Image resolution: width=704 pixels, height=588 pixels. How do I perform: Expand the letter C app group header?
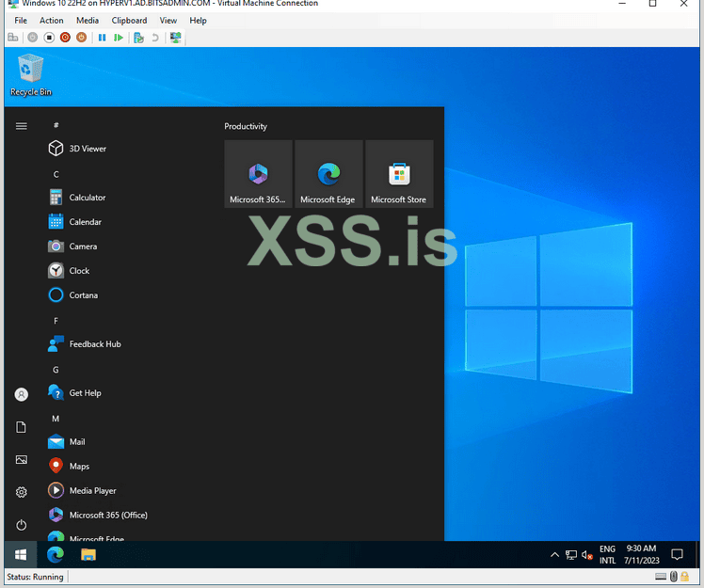point(56,174)
